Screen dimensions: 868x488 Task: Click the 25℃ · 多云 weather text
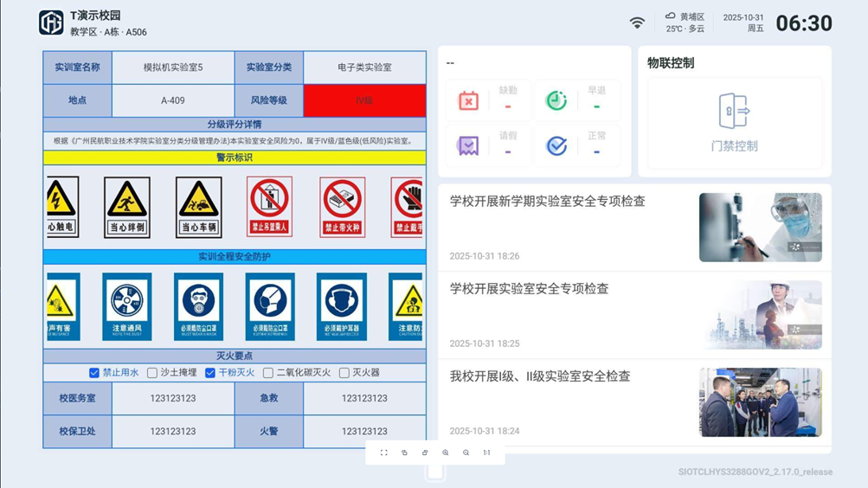(x=685, y=29)
